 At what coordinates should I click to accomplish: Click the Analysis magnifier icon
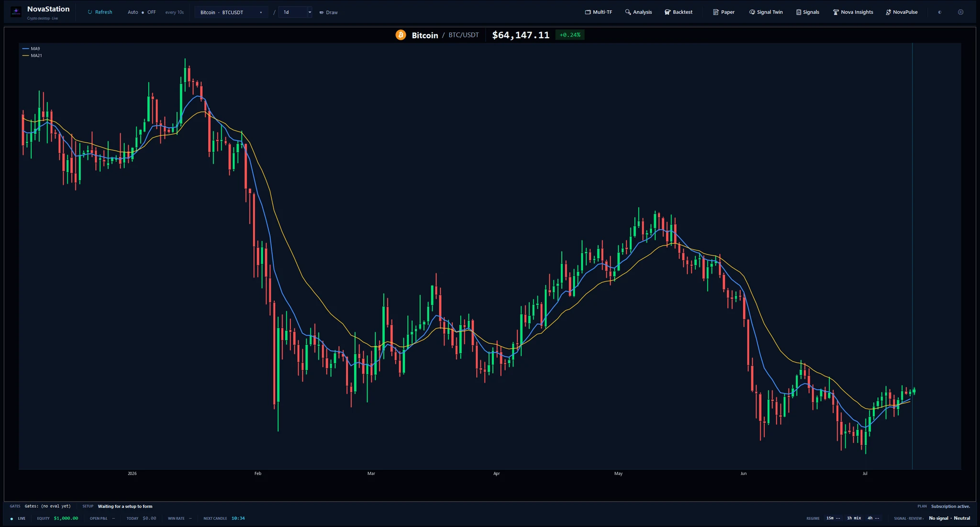628,12
